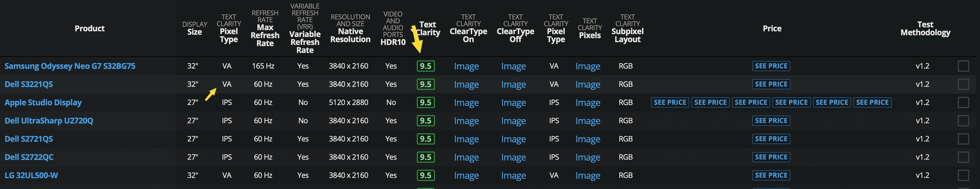Open the ClearType Off image for Dell UltraSharp U2720Q
The width and height of the screenshot is (980, 189).
513,121
